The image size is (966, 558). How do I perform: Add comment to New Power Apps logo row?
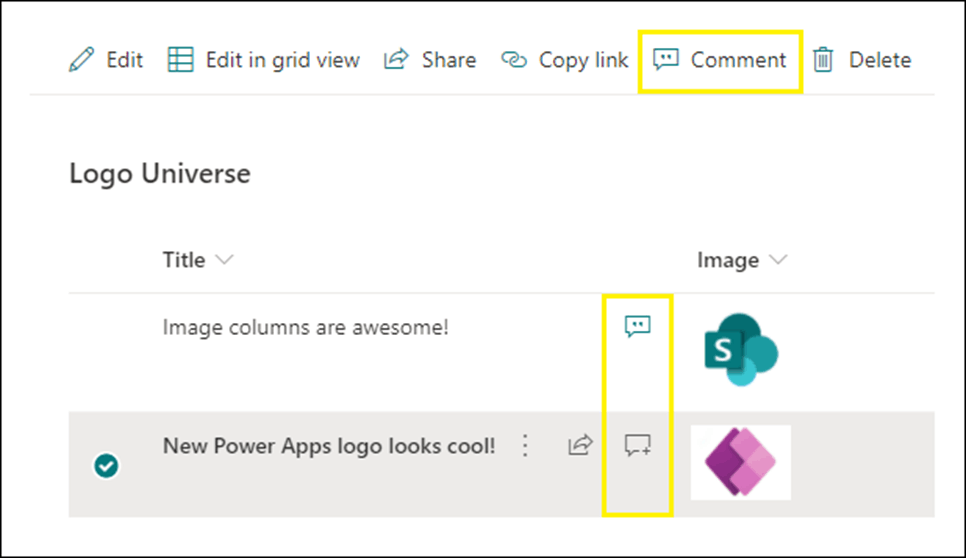638,445
